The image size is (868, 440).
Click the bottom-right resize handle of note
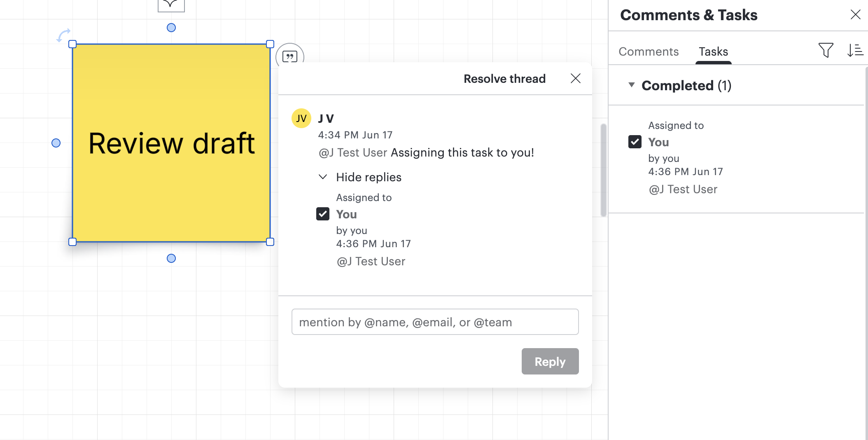(270, 242)
